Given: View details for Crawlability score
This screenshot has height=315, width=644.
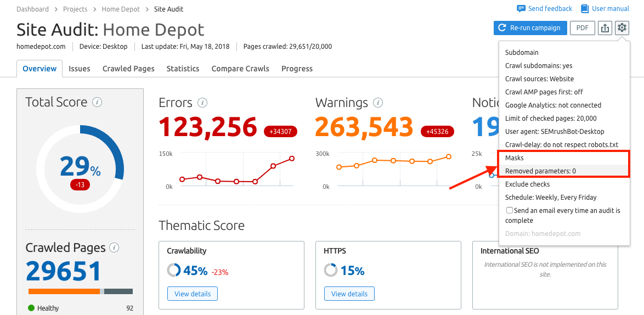Looking at the screenshot, I should tap(193, 294).
